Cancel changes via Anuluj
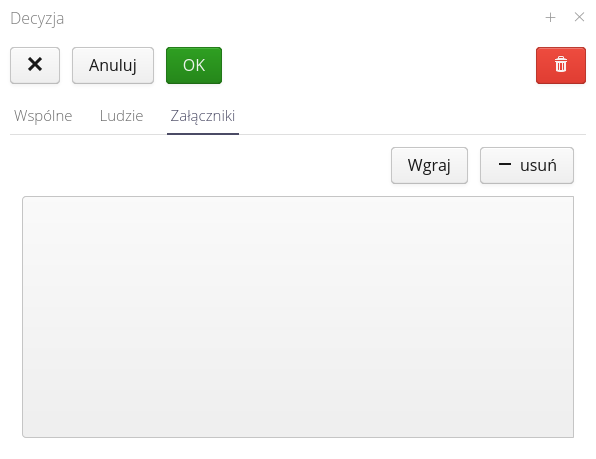596x459 pixels. click(x=113, y=65)
